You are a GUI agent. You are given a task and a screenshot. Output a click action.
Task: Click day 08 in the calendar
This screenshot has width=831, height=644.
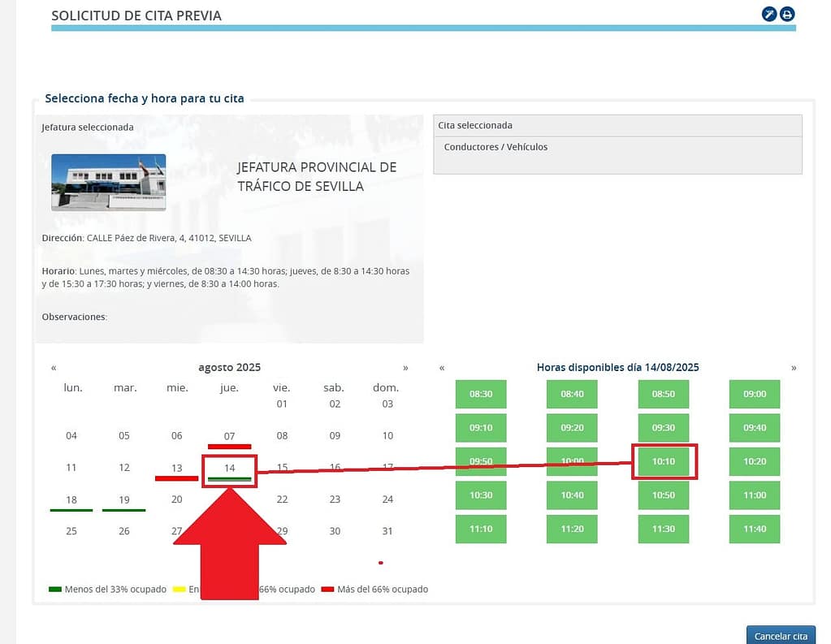282,435
